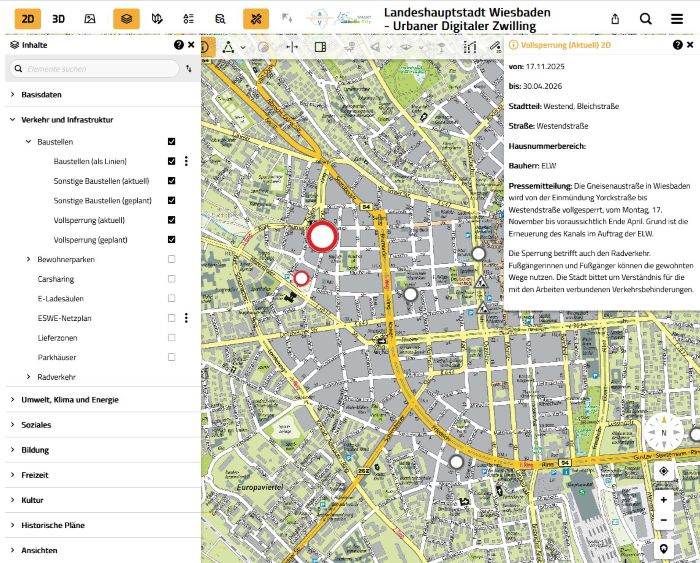Enable the Carsharing layer
The width and height of the screenshot is (700, 563).
(172, 279)
